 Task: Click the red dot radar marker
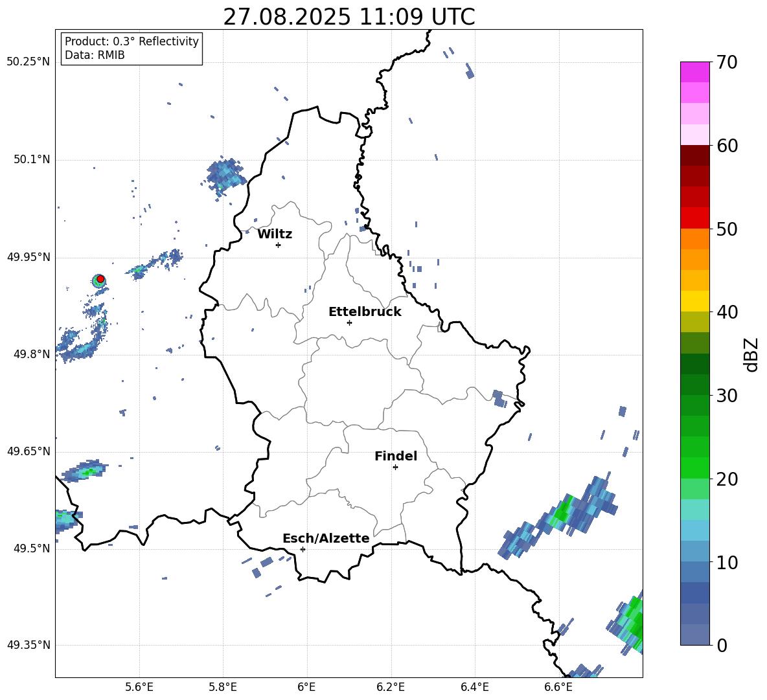(x=100, y=279)
